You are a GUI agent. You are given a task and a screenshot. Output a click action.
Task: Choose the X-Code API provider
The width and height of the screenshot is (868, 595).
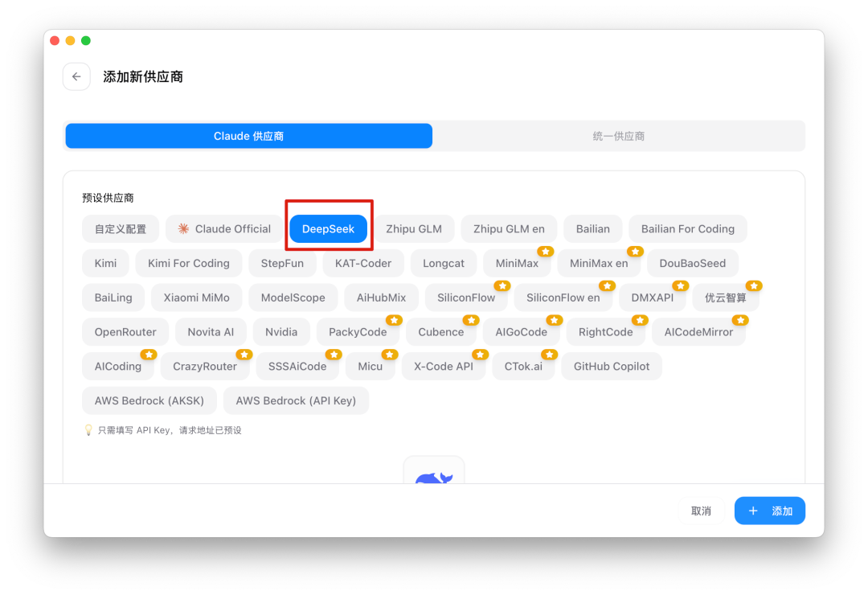(x=444, y=366)
